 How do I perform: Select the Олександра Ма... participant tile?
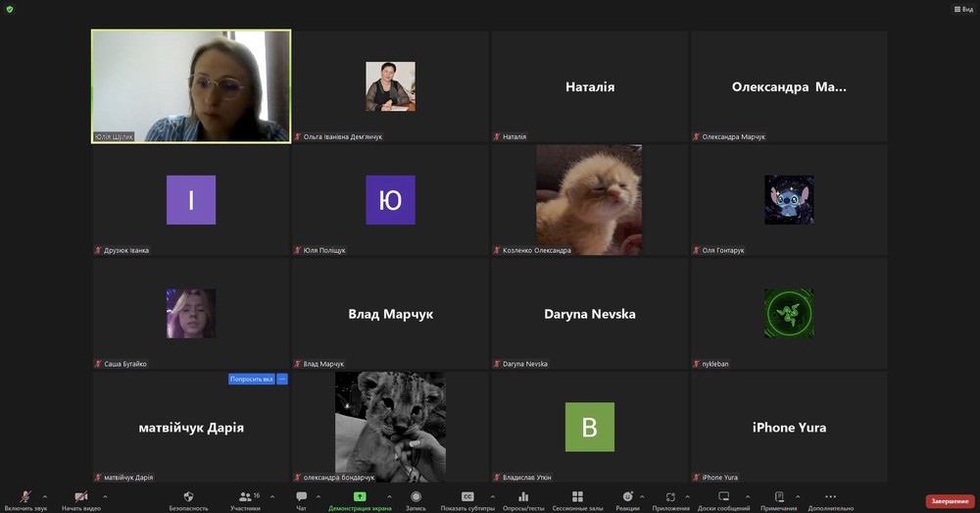(x=789, y=86)
